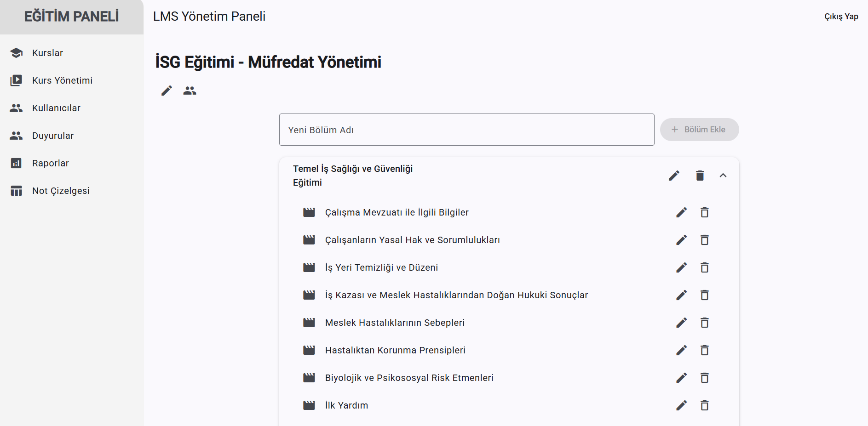Viewport: 868px width, 426px height.
Task: Open Kurslar in the sidebar
Action: 47,53
